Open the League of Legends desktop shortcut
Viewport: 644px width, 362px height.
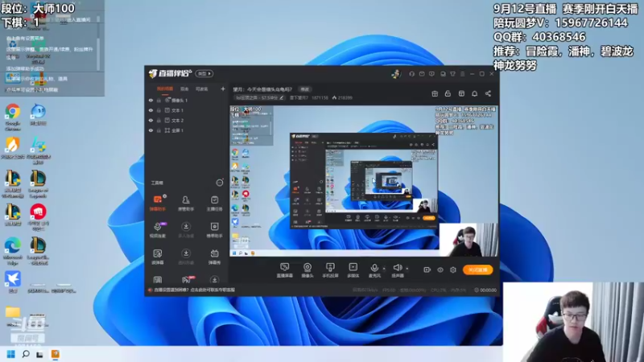[x=38, y=184]
